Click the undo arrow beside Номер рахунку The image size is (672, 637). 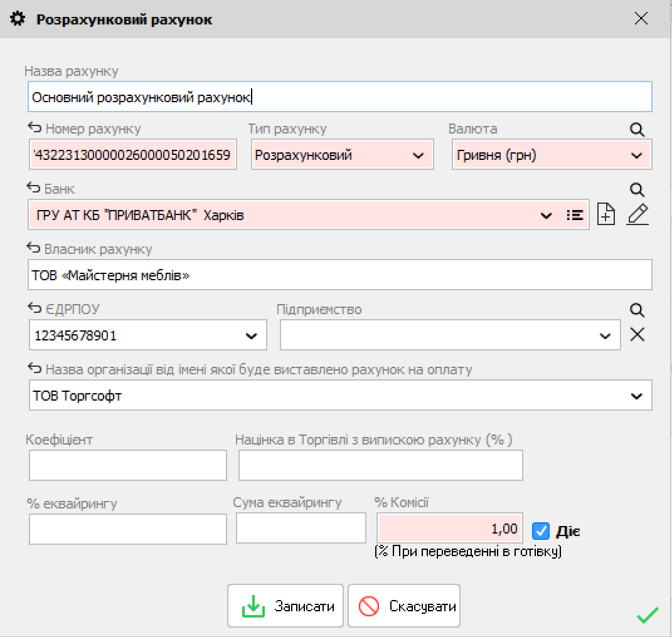click(34, 129)
